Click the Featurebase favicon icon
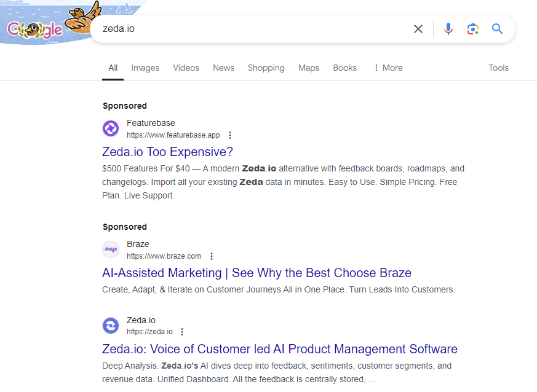 110,128
